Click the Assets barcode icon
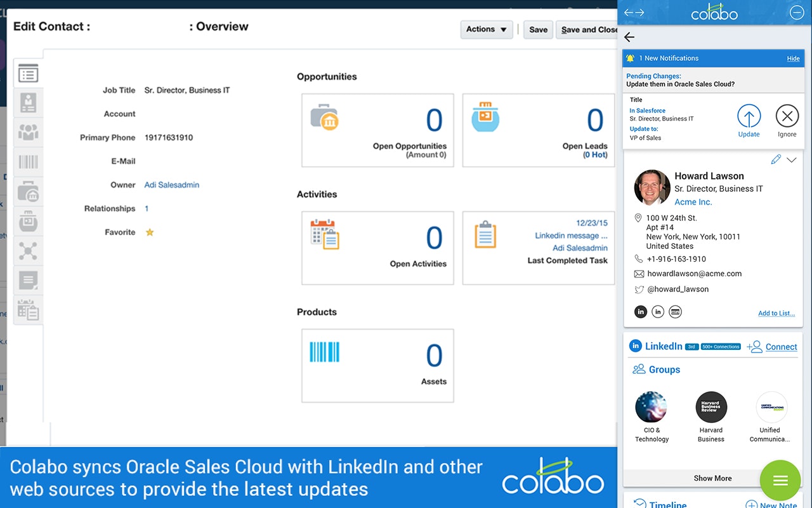The height and width of the screenshot is (508, 812). point(324,352)
